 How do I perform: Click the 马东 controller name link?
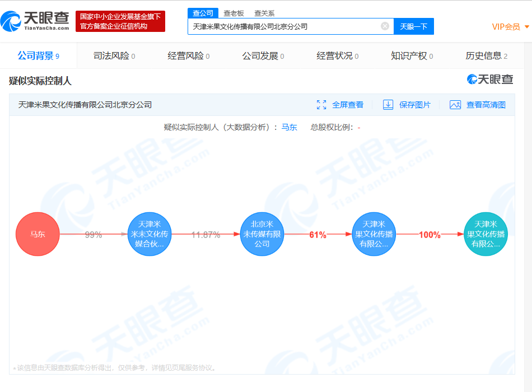(289, 127)
